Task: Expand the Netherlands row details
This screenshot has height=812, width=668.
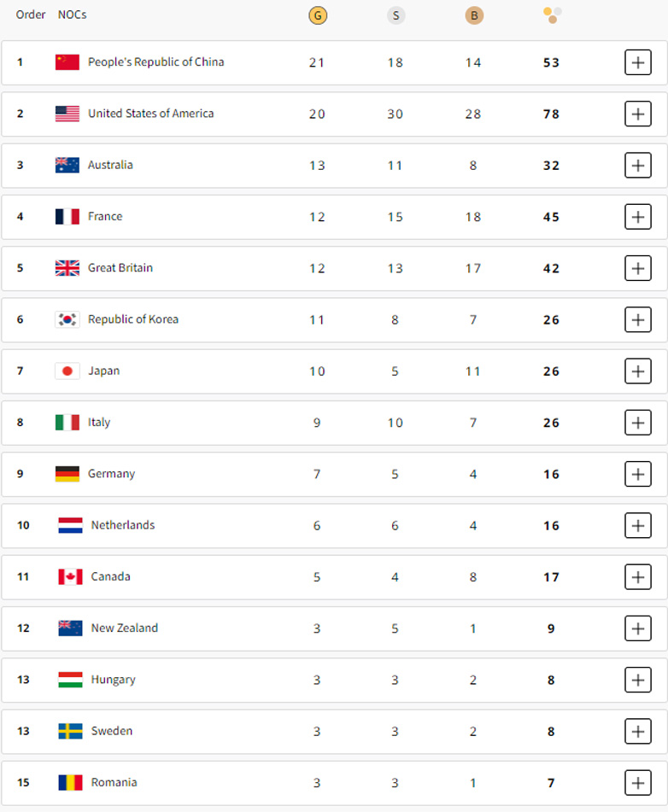Action: (x=637, y=525)
